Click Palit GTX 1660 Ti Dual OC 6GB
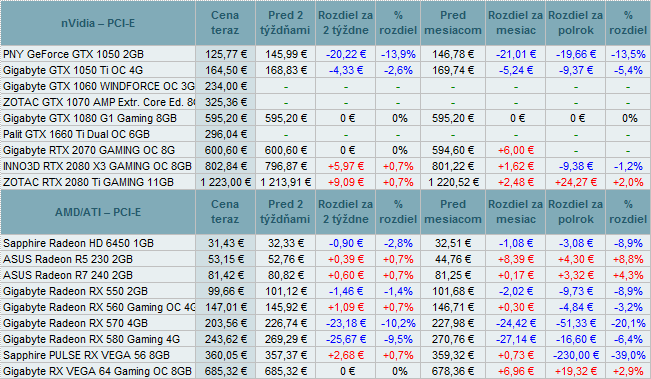This screenshot has width=651, height=379. coord(76,134)
